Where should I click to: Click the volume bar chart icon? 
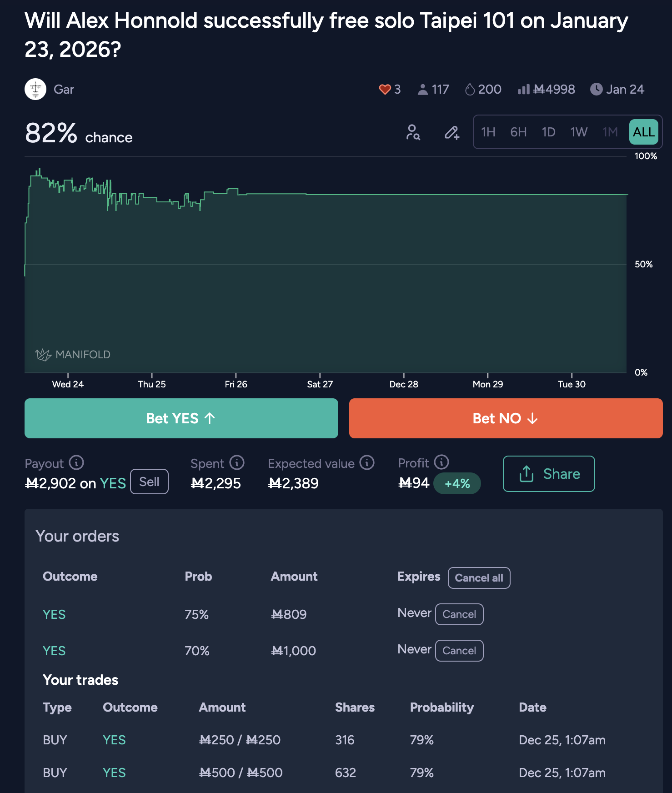(x=524, y=89)
